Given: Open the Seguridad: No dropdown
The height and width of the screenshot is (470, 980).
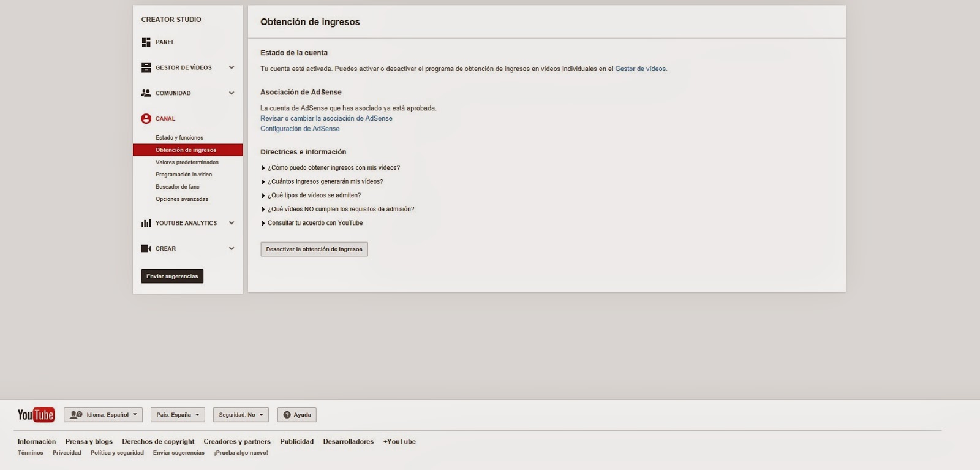Looking at the screenshot, I should pyautogui.click(x=241, y=415).
